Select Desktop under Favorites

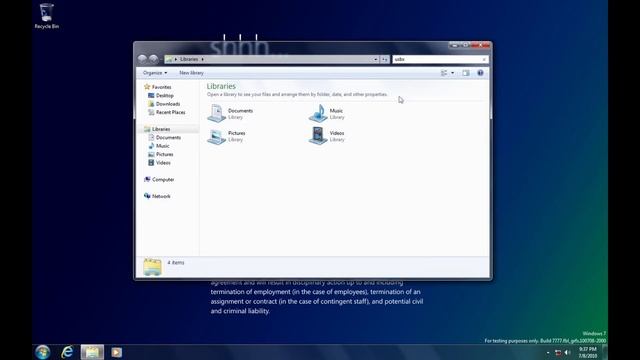click(x=161, y=96)
